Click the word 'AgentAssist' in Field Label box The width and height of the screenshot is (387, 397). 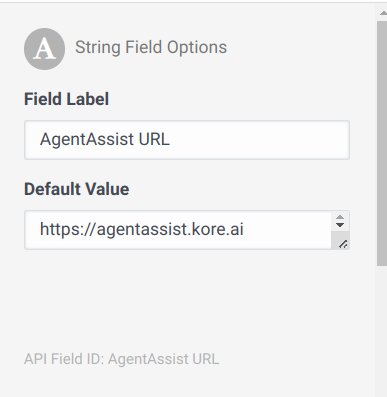87,139
